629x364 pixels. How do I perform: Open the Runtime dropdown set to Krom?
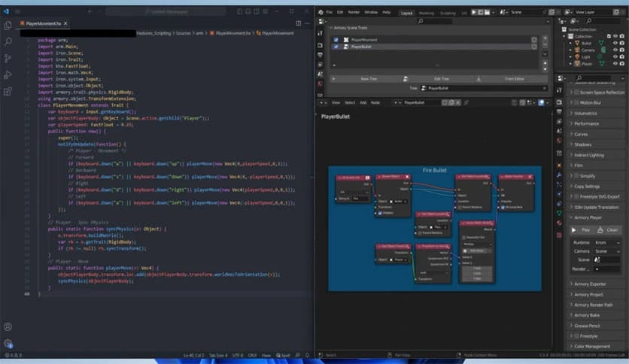pos(607,242)
